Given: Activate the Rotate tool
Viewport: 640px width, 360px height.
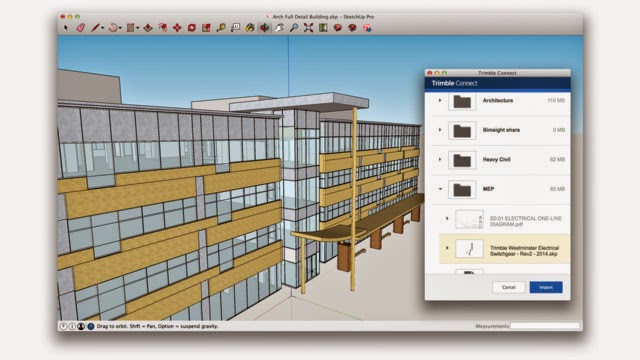Looking at the screenshot, I should tap(192, 28).
